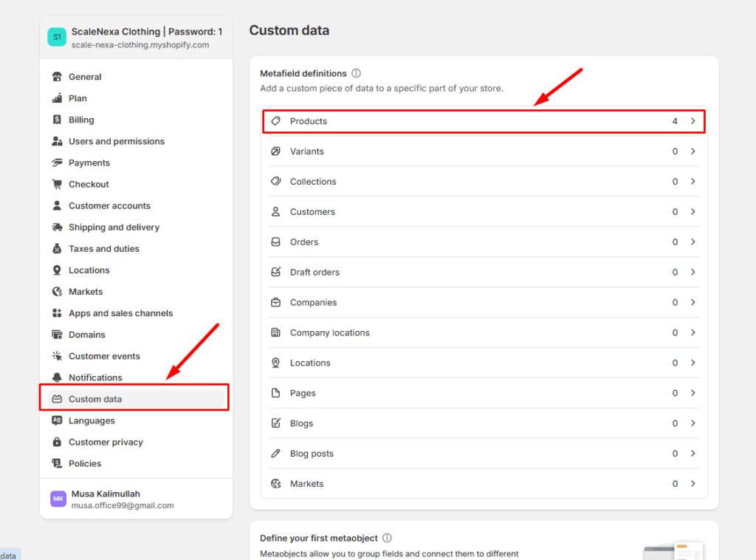Click the Metafield definitions info icon
Viewport: 756px width, 560px height.
tap(357, 73)
